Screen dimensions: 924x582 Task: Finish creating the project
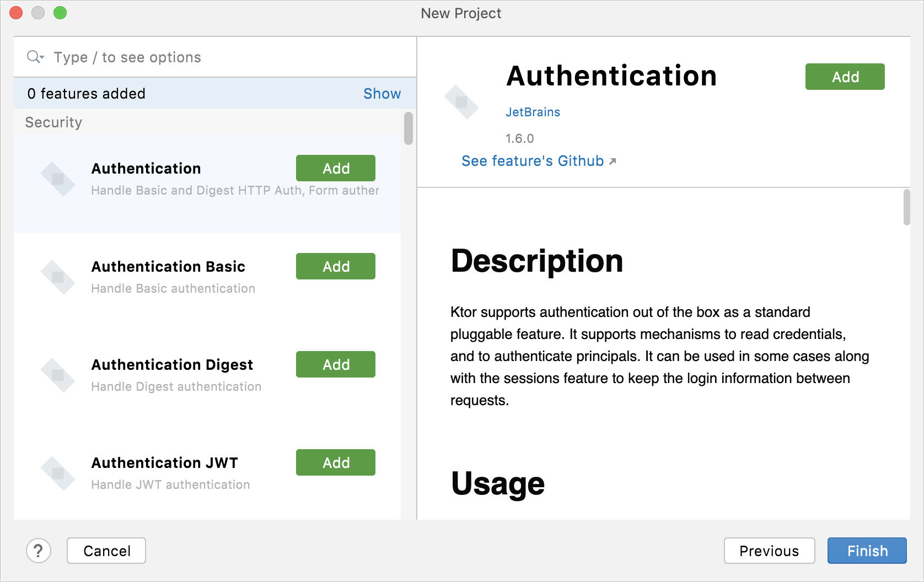coord(867,551)
